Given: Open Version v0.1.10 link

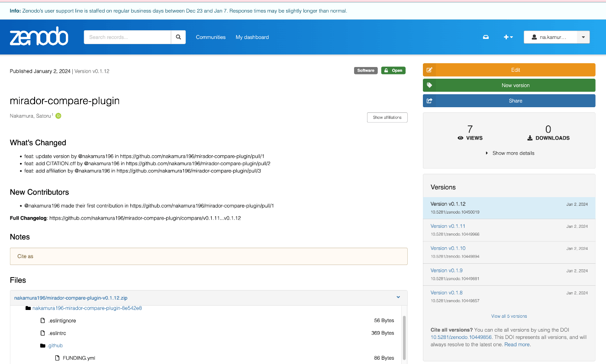Looking at the screenshot, I should 448,248.
